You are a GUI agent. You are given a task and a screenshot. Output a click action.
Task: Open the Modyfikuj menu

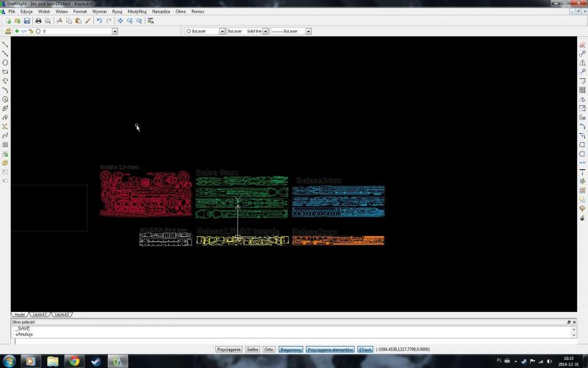click(x=137, y=12)
